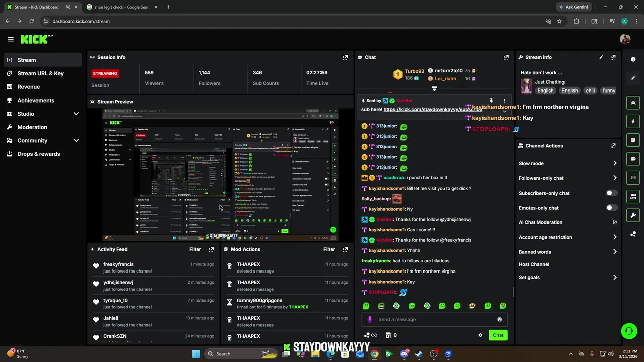This screenshot has height=362, width=644.
Task: Toggle Subscribers-only chat switch
Action: [x=611, y=193]
